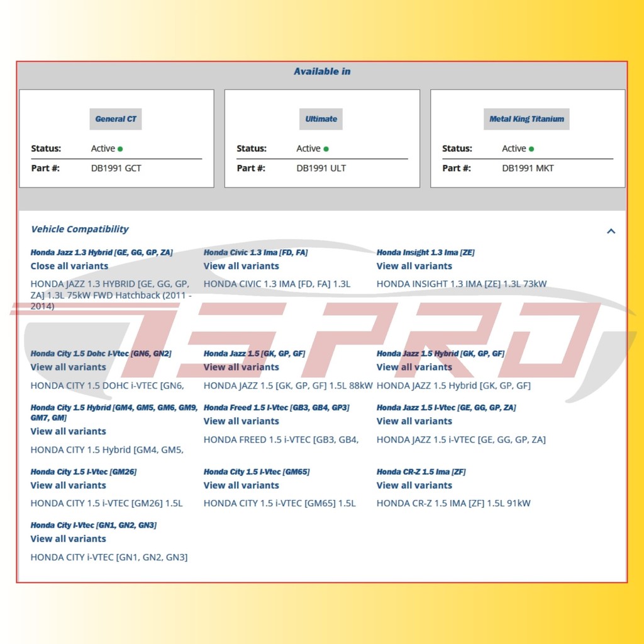Collapse the Vehicle Compatibility section chevron
This screenshot has width=644, height=644.
[611, 231]
